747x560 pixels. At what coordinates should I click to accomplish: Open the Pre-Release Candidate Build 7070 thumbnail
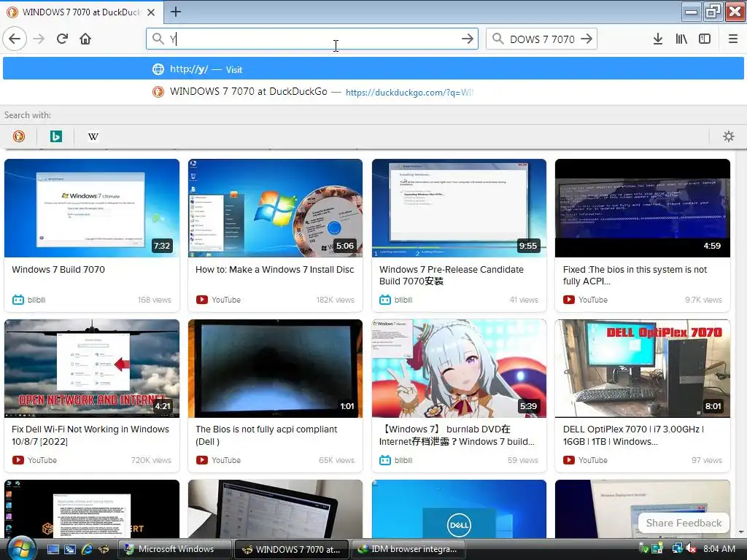(460, 208)
